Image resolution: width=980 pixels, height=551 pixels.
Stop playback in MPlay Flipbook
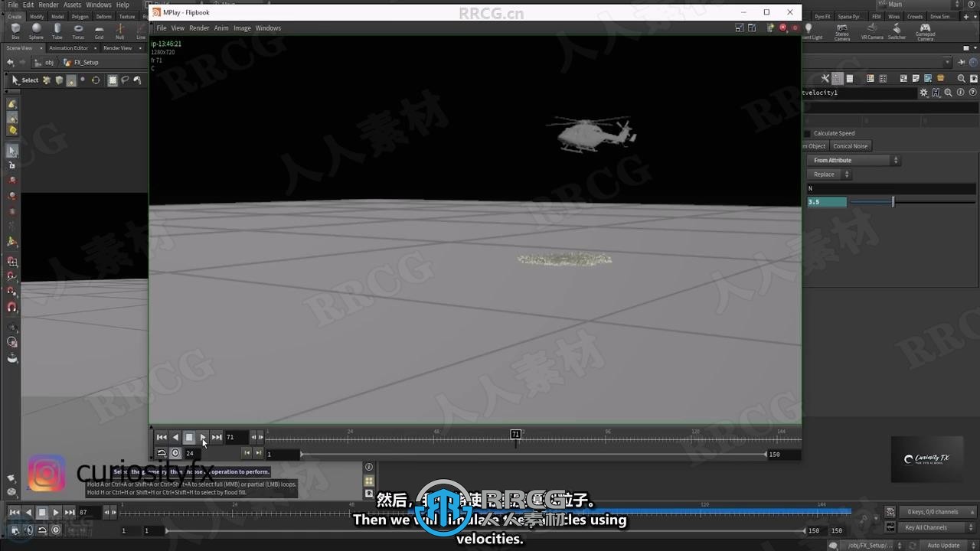(189, 437)
